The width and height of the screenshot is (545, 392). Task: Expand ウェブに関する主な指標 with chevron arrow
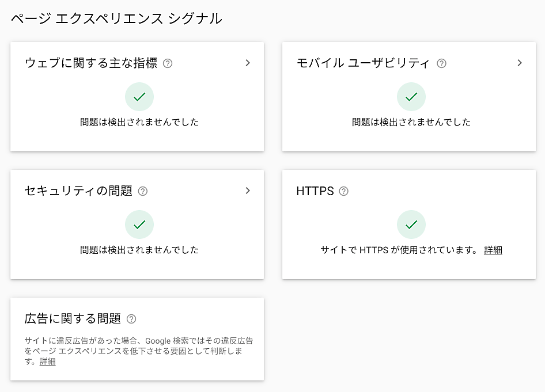click(248, 63)
